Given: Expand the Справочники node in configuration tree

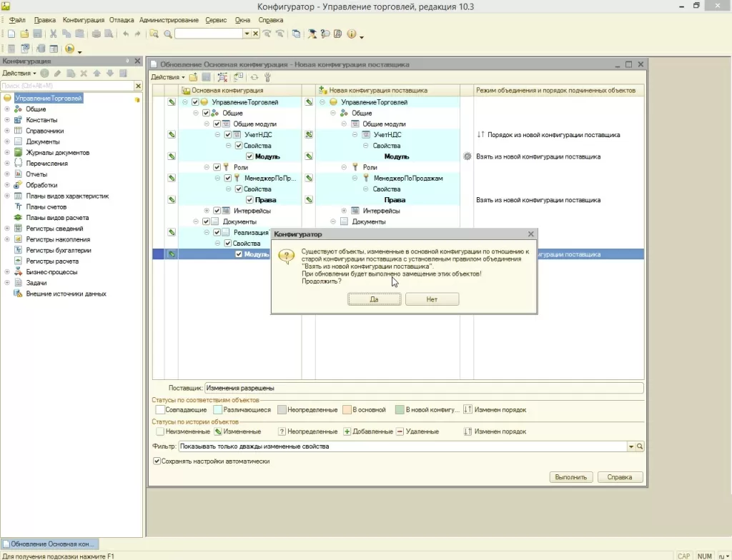Looking at the screenshot, I should coord(7,131).
